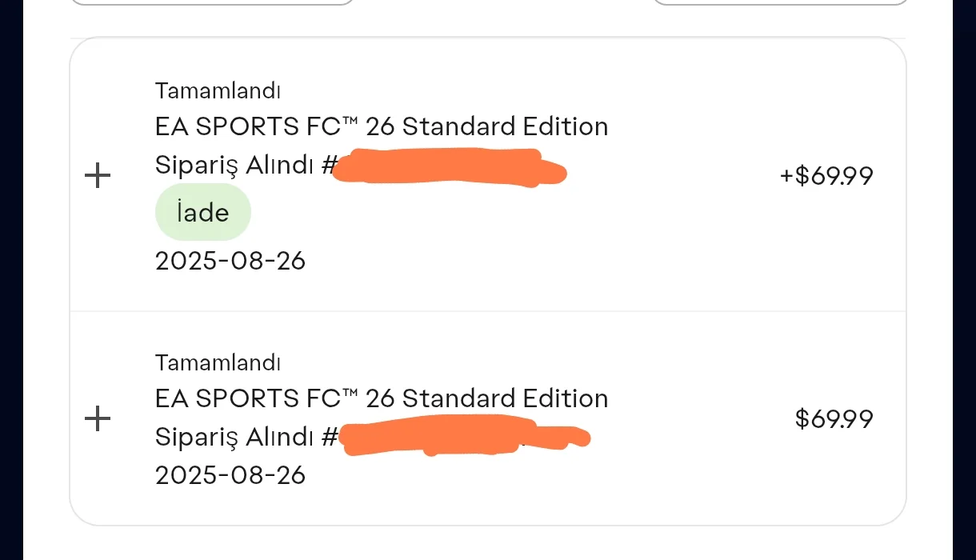Screen dimensions: 976x560
Task: Select Sipariş Alındı text in the refunded order
Action: tap(237, 166)
